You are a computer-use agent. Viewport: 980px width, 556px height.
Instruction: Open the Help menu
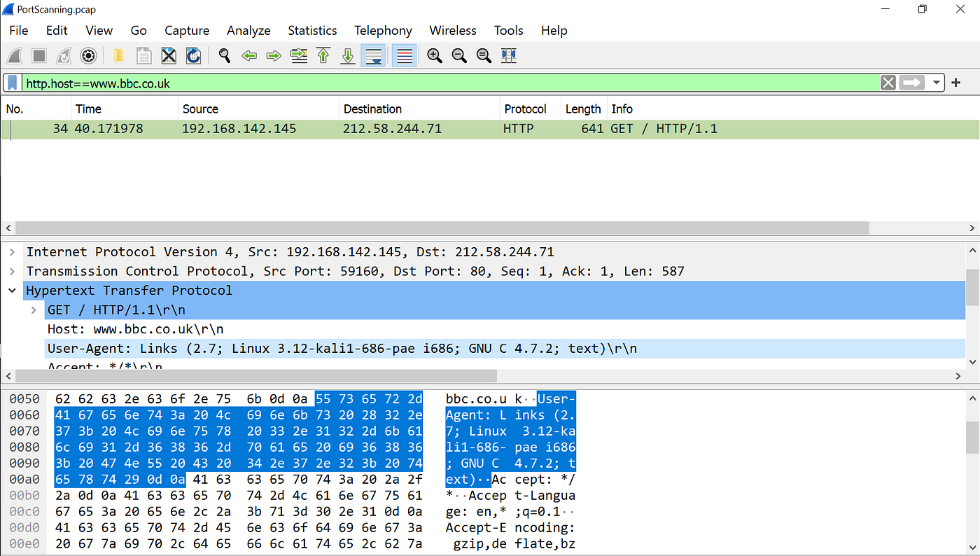[554, 31]
